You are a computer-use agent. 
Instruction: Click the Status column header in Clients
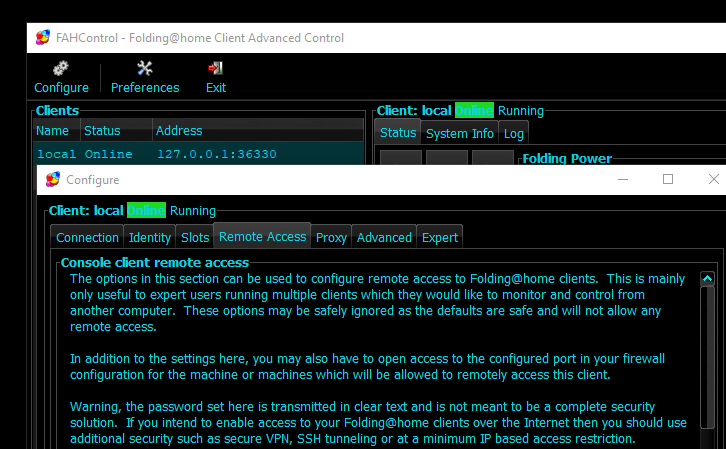pos(117,131)
